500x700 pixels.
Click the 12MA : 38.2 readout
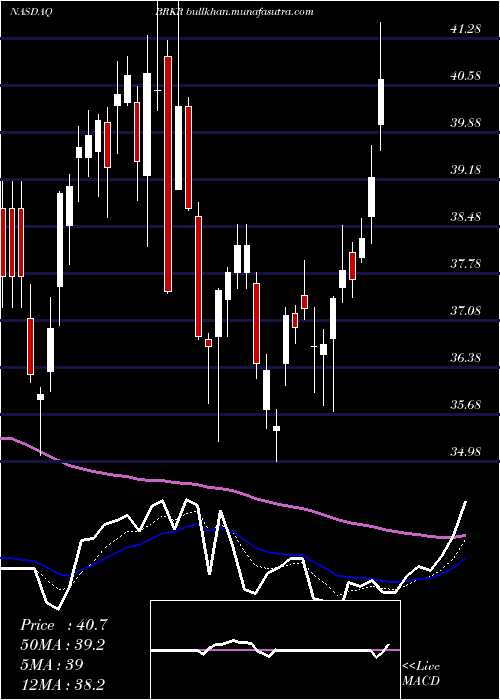click(x=63, y=683)
